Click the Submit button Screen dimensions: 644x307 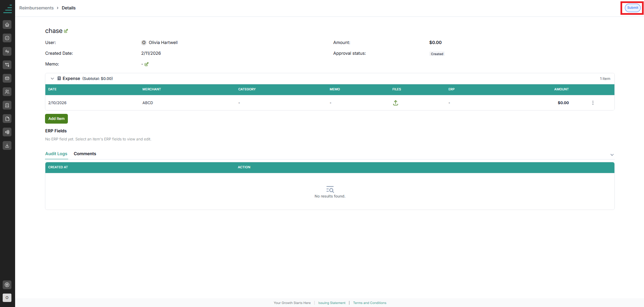(x=632, y=8)
